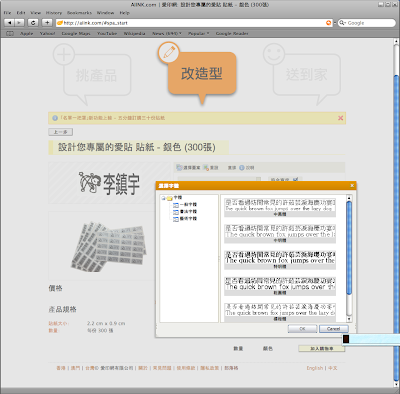Click Cancel in the font dialog
This screenshot has width=400, height=394.
coord(334,329)
